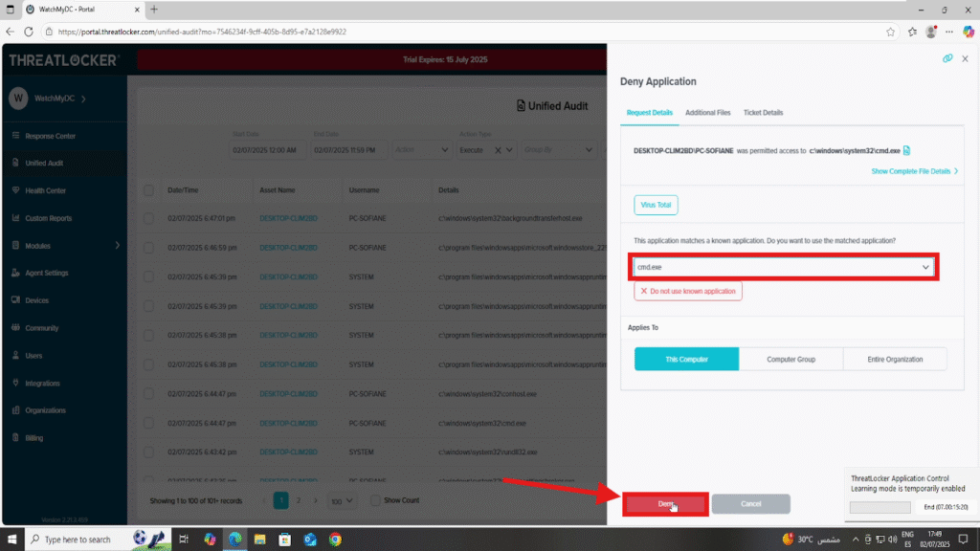This screenshot has width=980, height=551.
Task: Open Unified Audit sidebar item
Action: 44,163
